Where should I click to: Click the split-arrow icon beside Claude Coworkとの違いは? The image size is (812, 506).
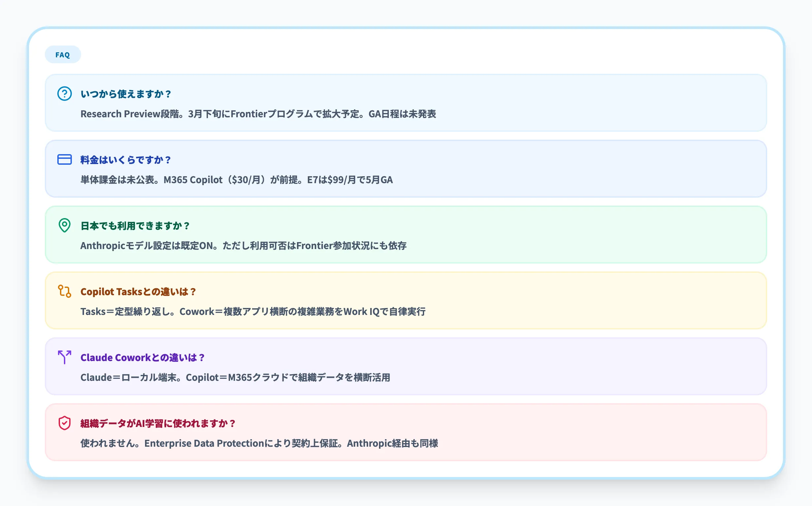(64, 357)
